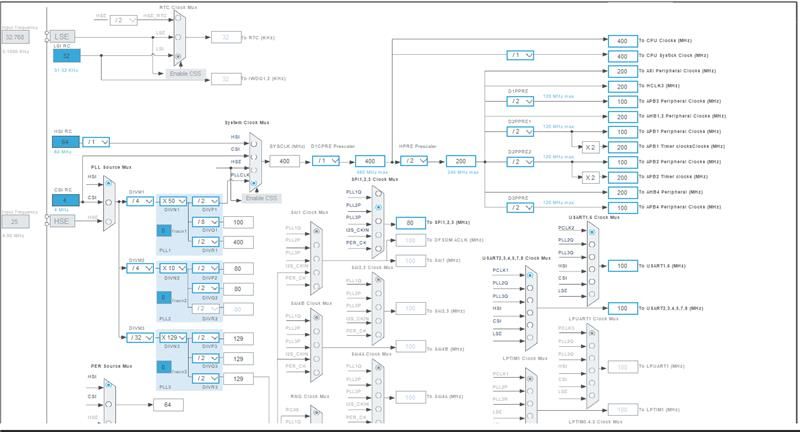Open the DIVP2 /2 dropdown
This screenshot has width=800, height=432.
206,268
